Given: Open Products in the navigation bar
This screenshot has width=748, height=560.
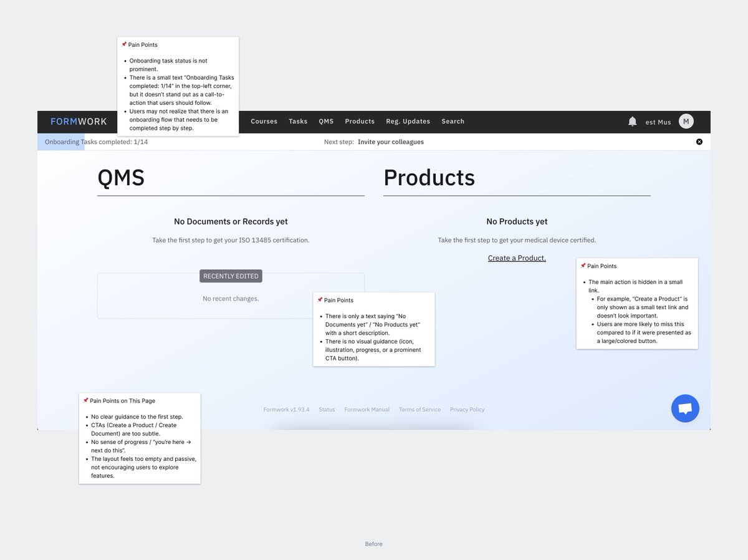Looking at the screenshot, I should tap(360, 122).
